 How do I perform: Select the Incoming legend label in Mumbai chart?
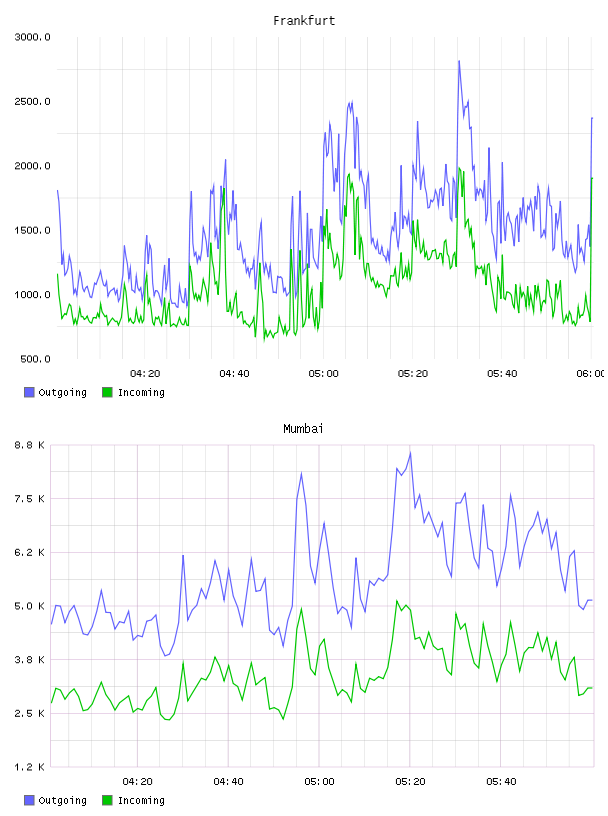[x=141, y=801]
